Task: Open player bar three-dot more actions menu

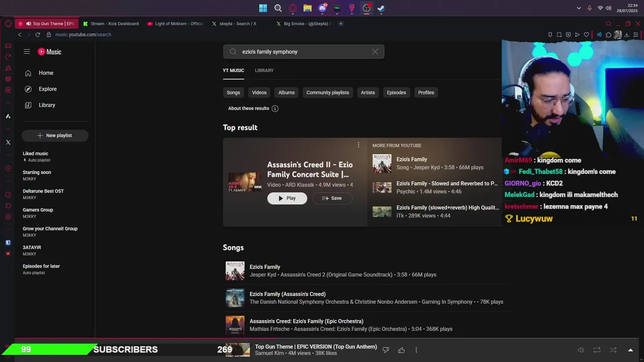Action: pyautogui.click(x=416, y=350)
